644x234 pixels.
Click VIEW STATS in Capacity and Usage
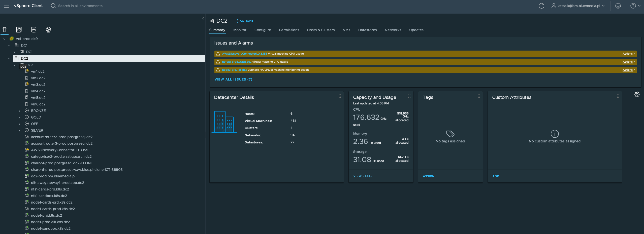click(363, 176)
